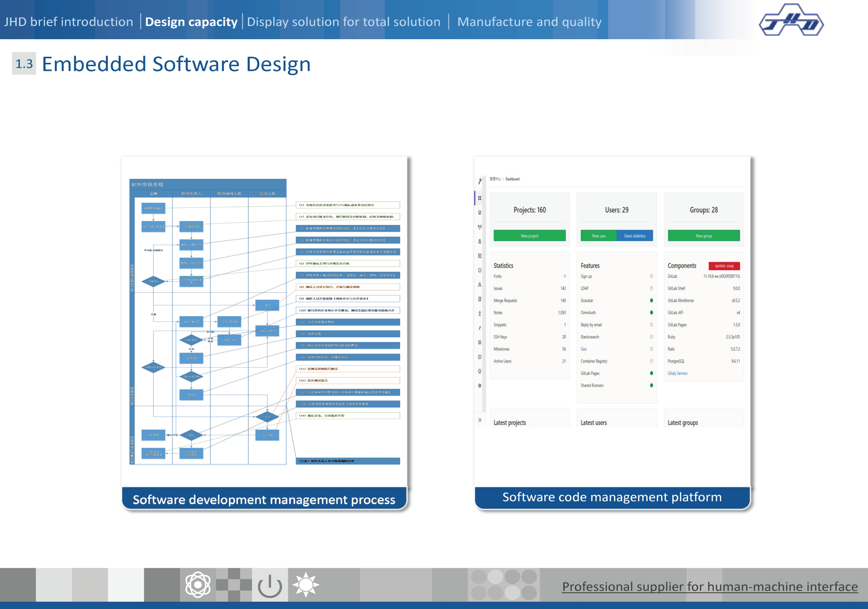The width and height of the screenshot is (868, 609).
Task: Click the red update asap badge
Action: pyautogui.click(x=724, y=266)
